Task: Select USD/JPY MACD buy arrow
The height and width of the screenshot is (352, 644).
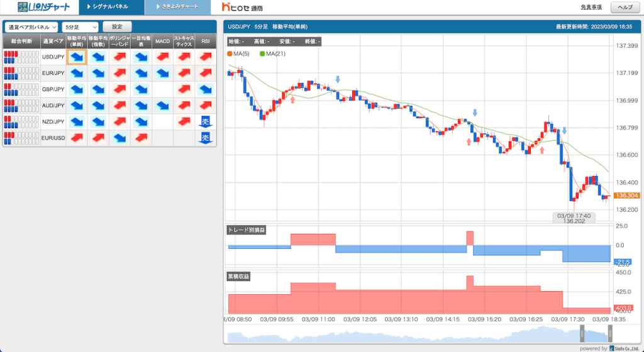Action: pyautogui.click(x=163, y=57)
